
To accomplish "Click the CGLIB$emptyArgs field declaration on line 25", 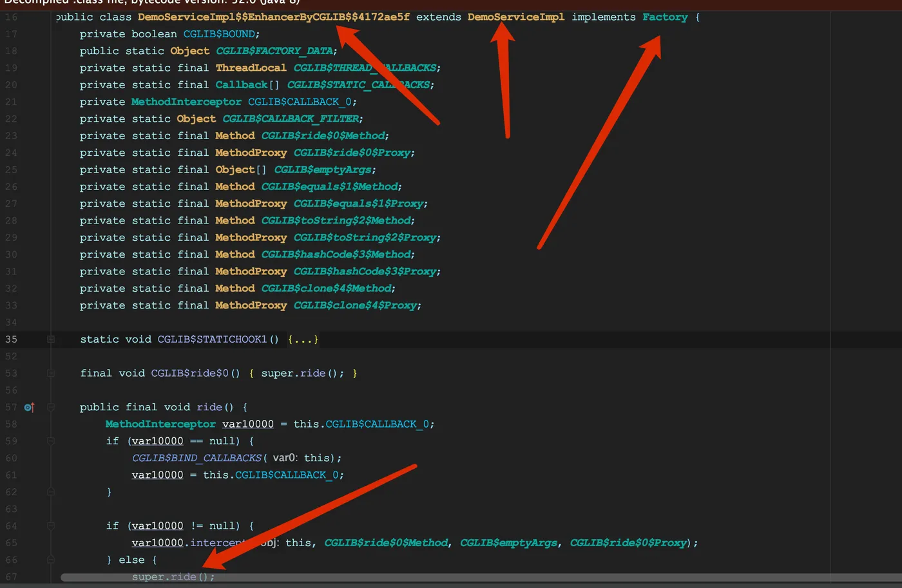I will tap(323, 169).
